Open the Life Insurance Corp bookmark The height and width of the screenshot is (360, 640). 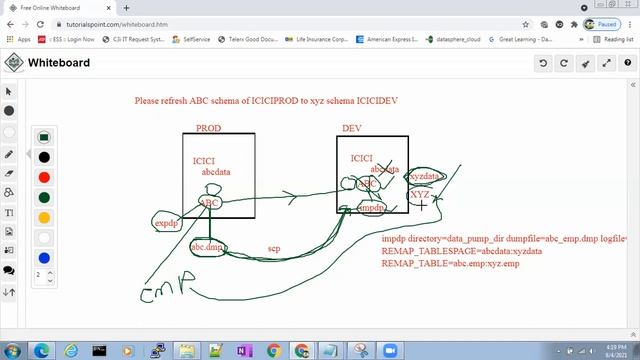[x=316, y=40]
